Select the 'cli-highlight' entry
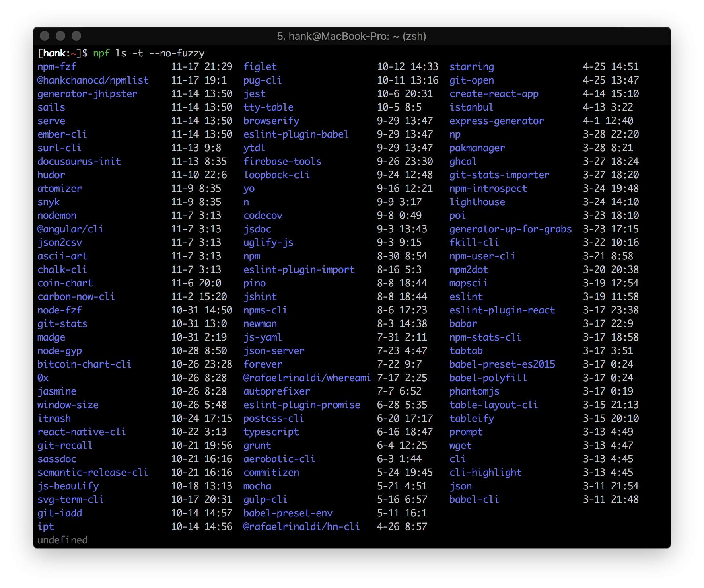704x588 pixels. tap(486, 473)
